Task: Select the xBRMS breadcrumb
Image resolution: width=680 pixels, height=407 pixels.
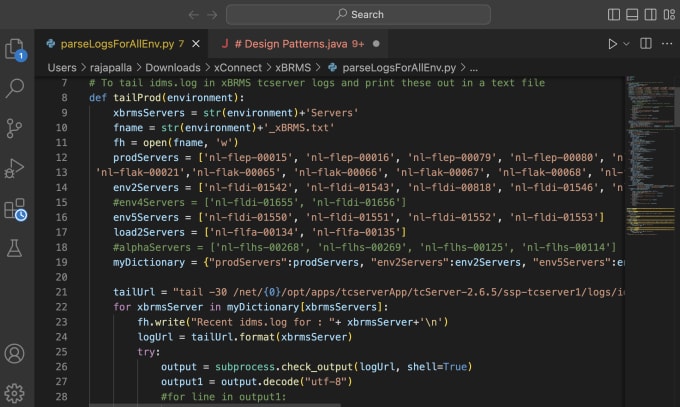Action: [293, 68]
